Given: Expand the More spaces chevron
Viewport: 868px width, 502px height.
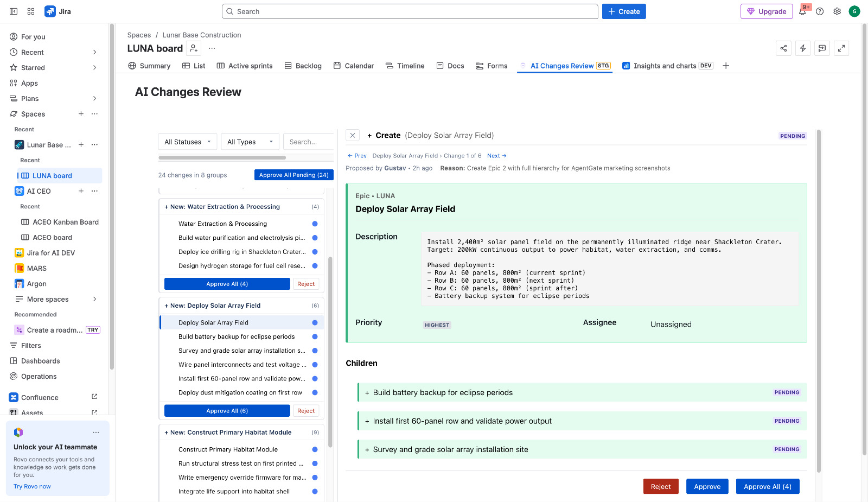Looking at the screenshot, I should [94, 299].
